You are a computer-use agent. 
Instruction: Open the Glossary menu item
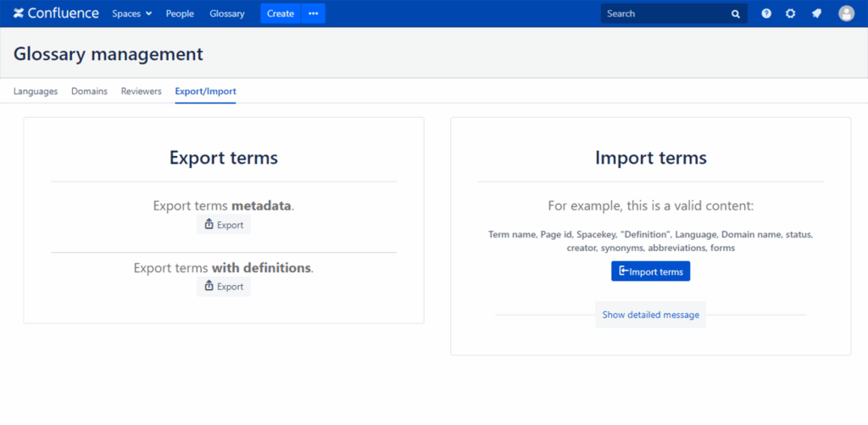(x=227, y=14)
